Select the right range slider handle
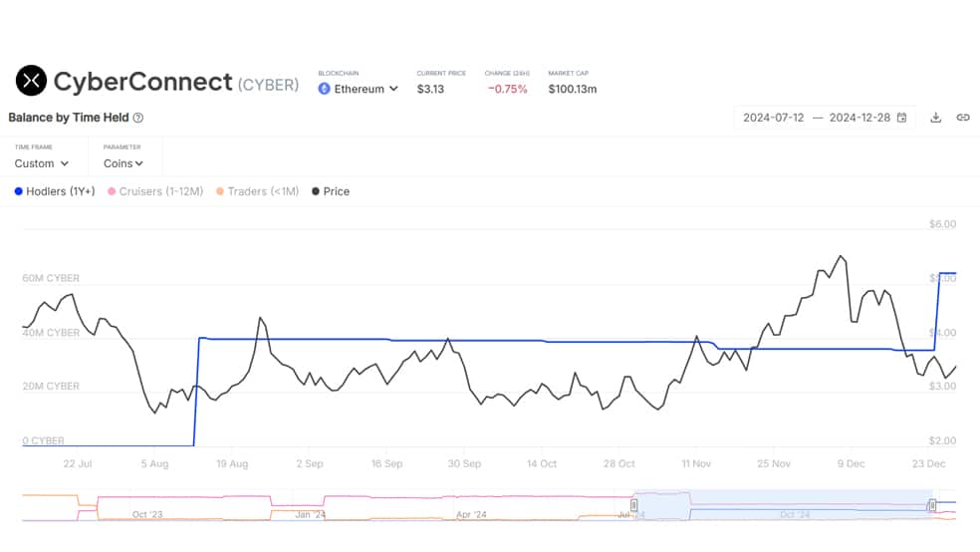Image resolution: width=980 pixels, height=552 pixels. 932,505
